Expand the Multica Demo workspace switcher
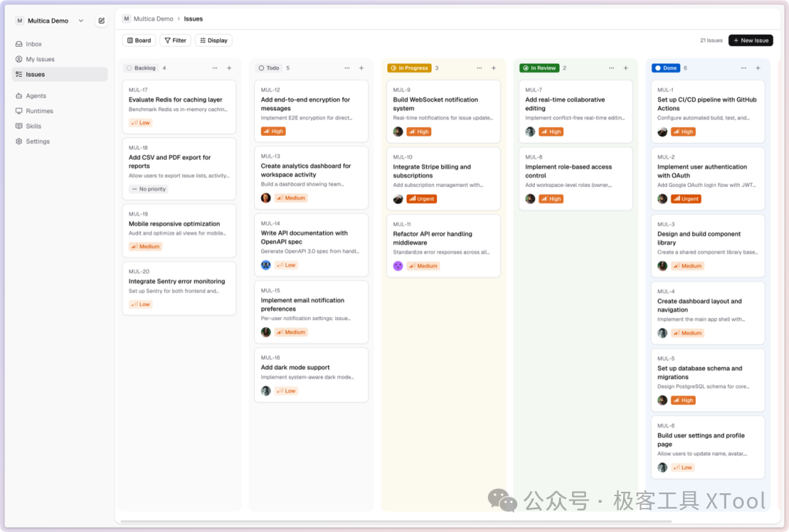This screenshot has height=532, width=789. point(50,20)
